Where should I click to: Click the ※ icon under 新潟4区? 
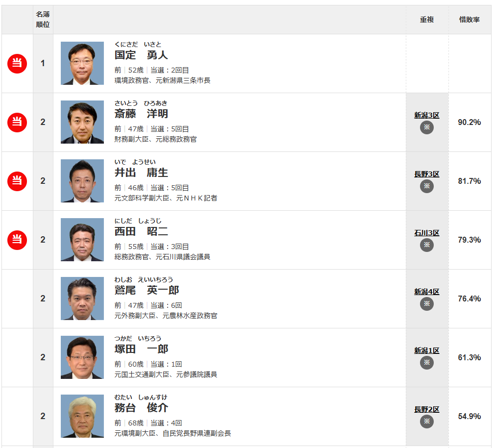click(x=426, y=304)
